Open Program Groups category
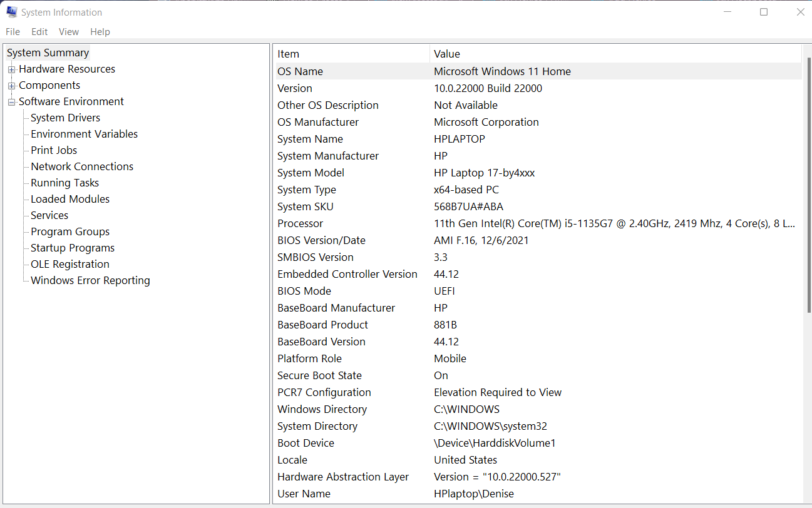Viewport: 812px width, 508px height. (x=70, y=231)
